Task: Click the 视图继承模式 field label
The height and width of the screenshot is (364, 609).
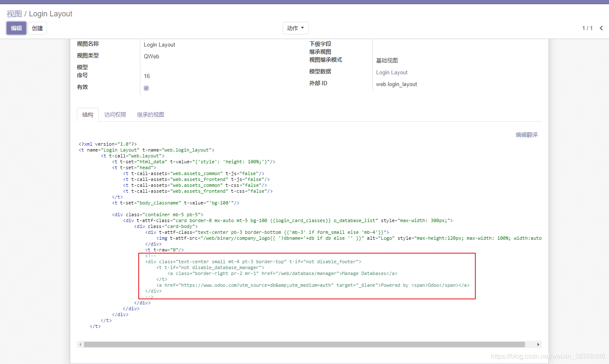Action: [326, 60]
